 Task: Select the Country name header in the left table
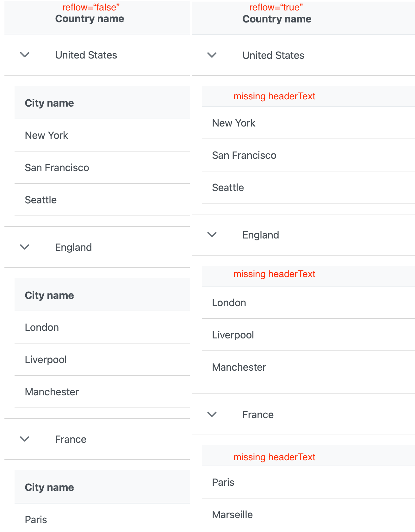point(90,19)
